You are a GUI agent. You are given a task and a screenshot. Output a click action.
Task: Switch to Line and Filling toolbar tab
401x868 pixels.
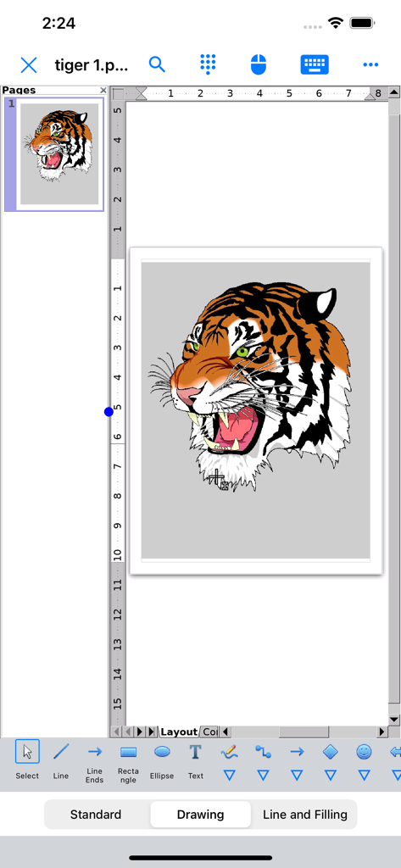(304, 815)
